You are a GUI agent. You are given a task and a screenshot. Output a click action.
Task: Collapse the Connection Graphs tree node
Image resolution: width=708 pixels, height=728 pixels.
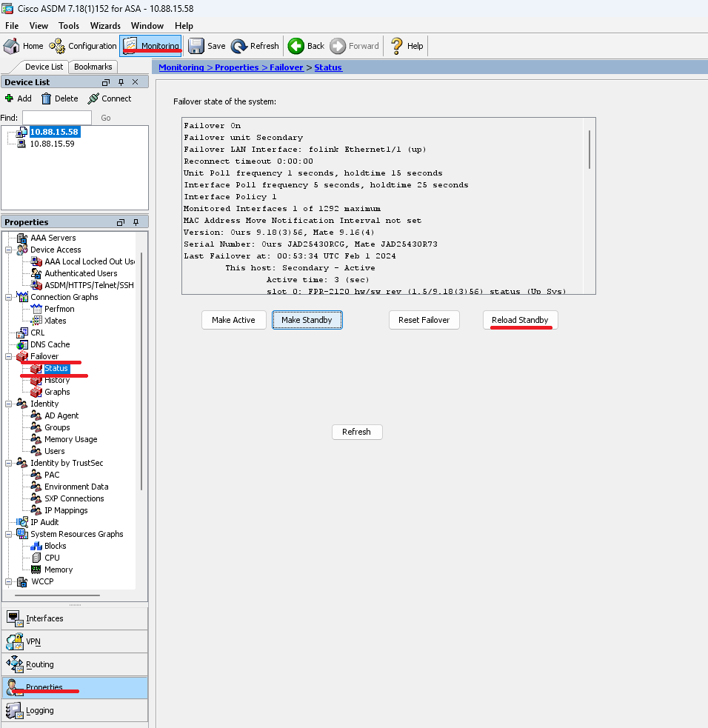click(x=8, y=297)
